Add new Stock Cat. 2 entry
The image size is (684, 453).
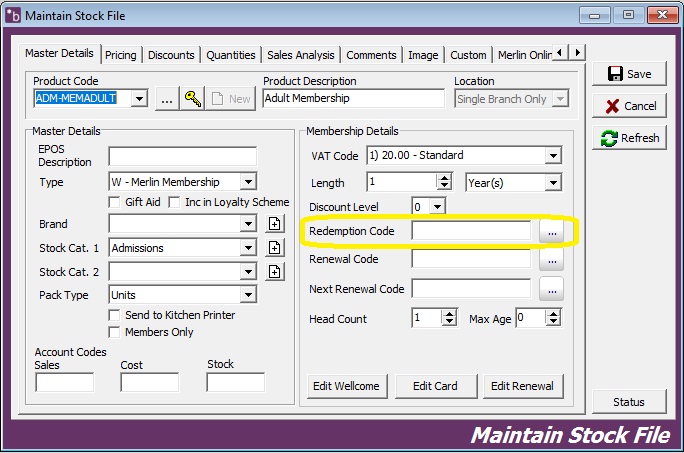pyautogui.click(x=274, y=272)
